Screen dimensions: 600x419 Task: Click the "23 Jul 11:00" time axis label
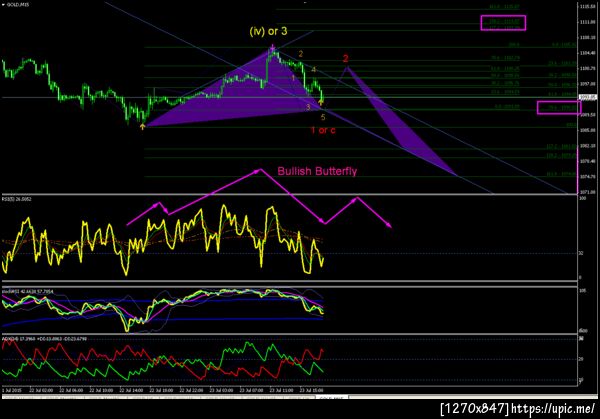[281, 390]
